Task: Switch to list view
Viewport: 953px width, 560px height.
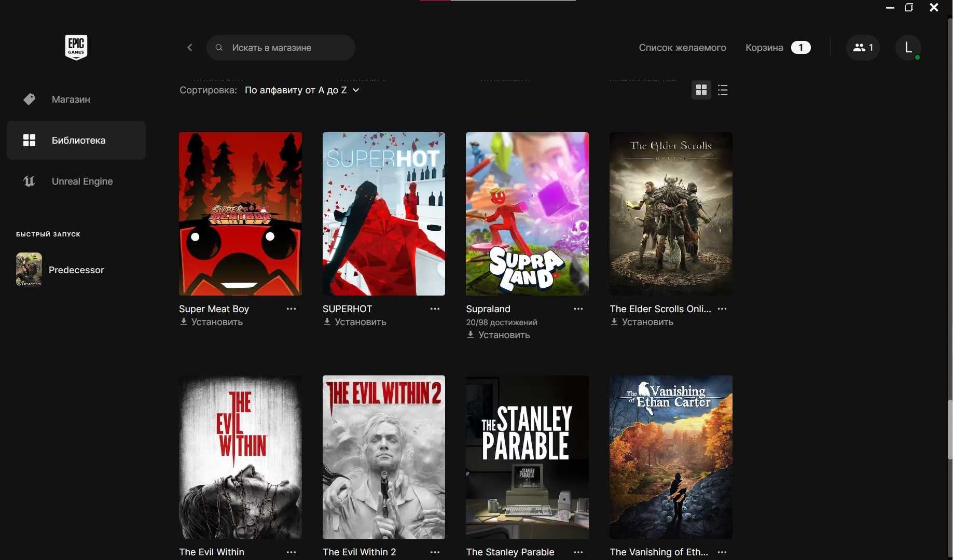Action: pyautogui.click(x=723, y=90)
